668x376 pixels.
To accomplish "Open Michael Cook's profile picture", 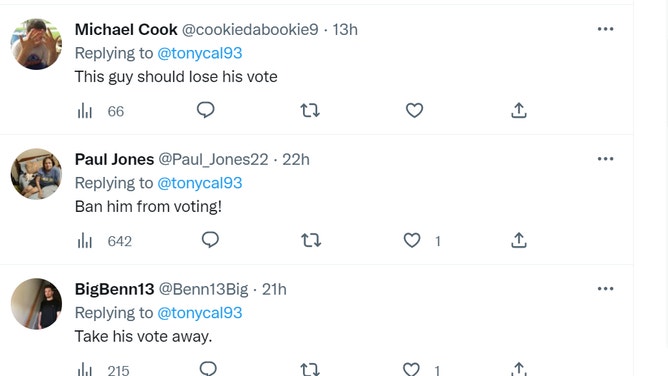I will (x=36, y=44).
